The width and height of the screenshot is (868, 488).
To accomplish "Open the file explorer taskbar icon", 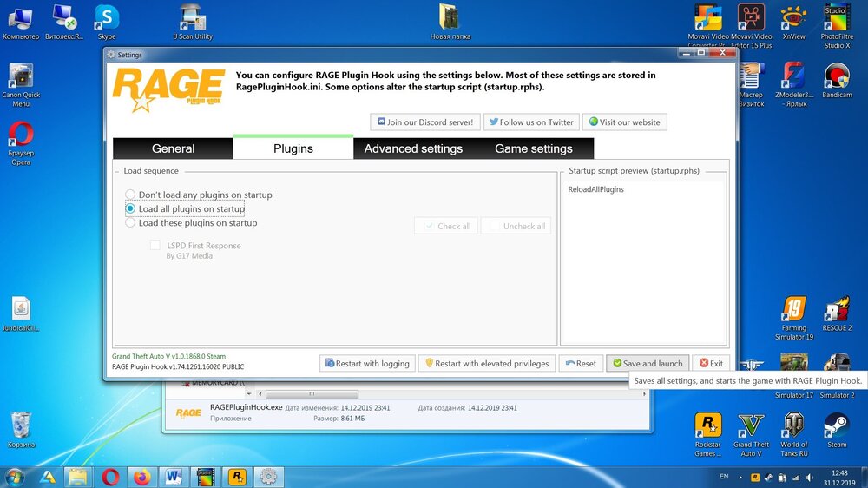I will pyautogui.click(x=78, y=477).
